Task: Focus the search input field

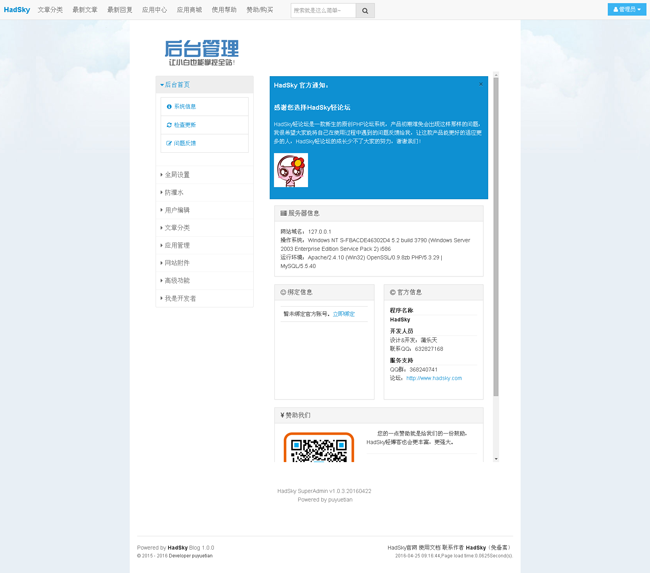Action: click(323, 10)
